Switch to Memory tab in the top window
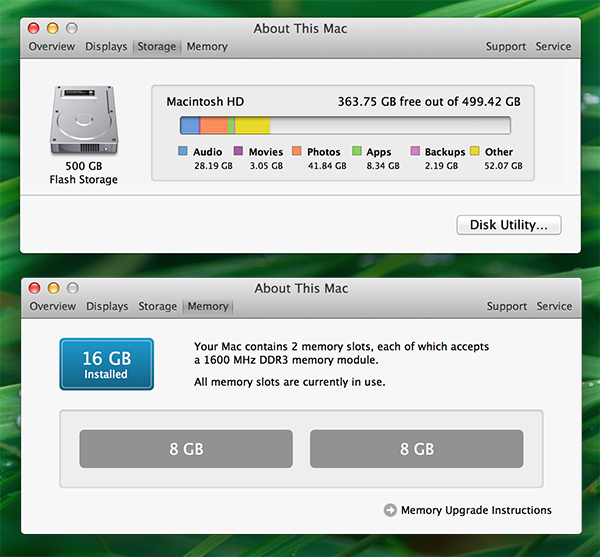This screenshot has width=600, height=557. 207,46
